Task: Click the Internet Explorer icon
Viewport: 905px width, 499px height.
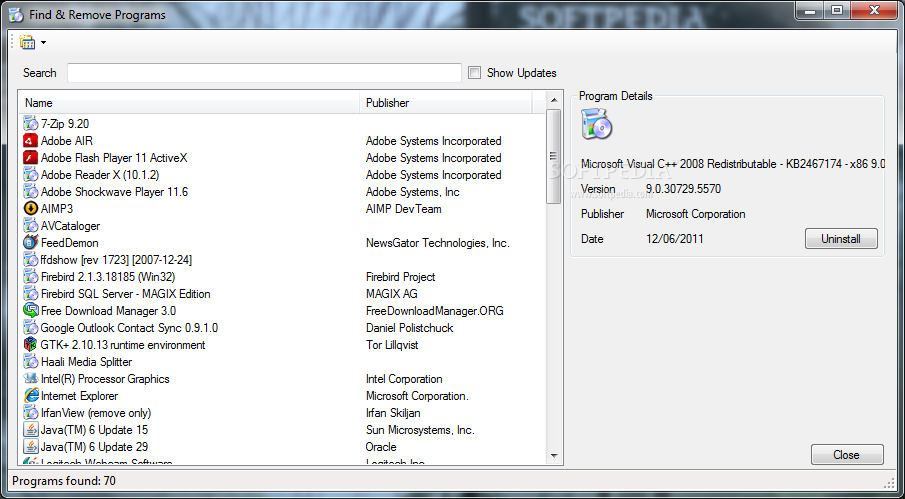Action: pyautogui.click(x=30, y=396)
